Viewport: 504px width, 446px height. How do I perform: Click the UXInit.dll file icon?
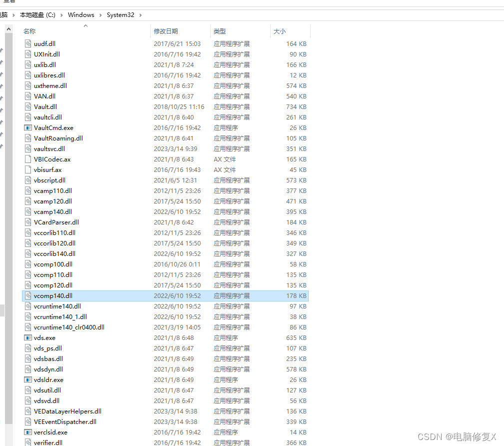tap(28, 54)
